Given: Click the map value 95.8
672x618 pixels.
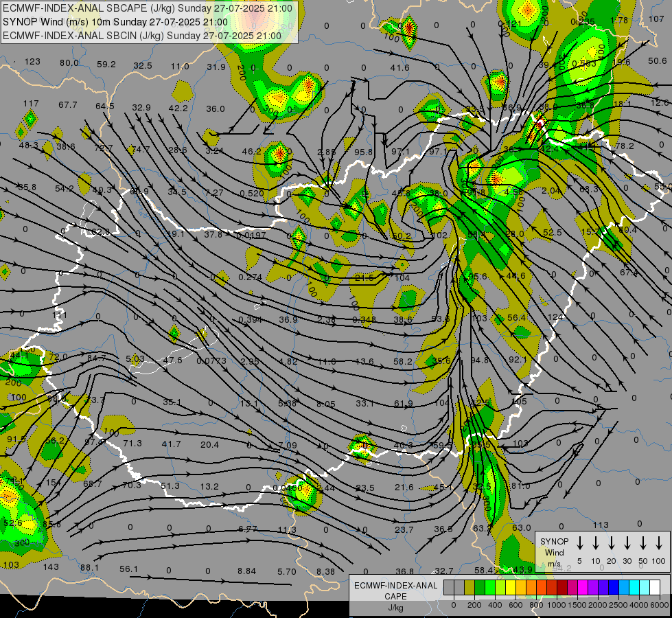Looking at the screenshot, I should tap(363, 152).
